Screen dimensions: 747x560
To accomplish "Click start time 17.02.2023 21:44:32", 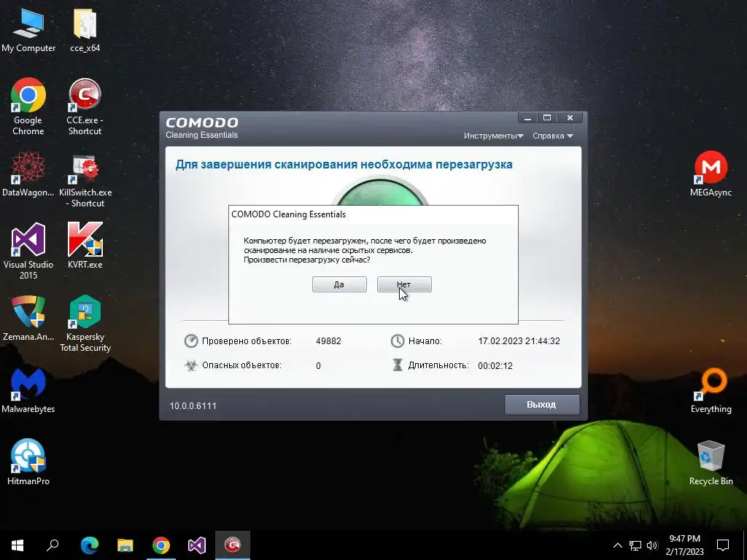I will click(519, 341).
